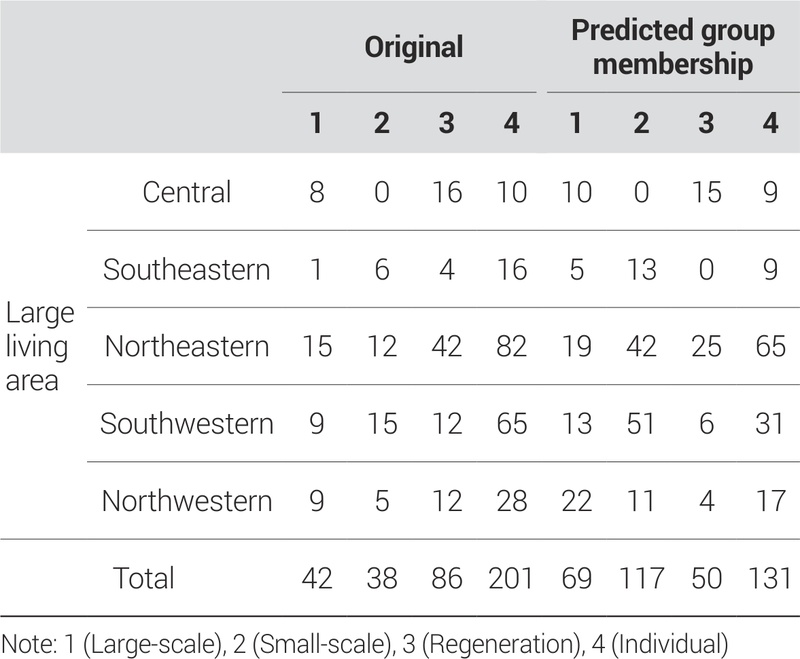The image size is (800, 659).
Task: Click the "Northwestern" row label
Action: (187, 500)
